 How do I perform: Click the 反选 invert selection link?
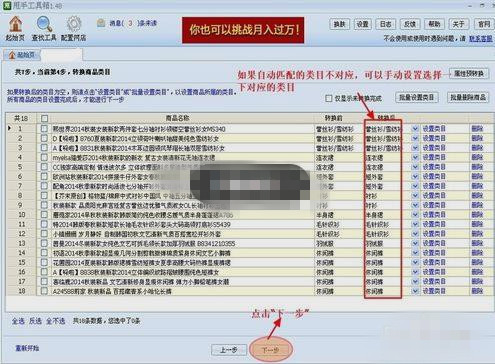(x=35, y=321)
